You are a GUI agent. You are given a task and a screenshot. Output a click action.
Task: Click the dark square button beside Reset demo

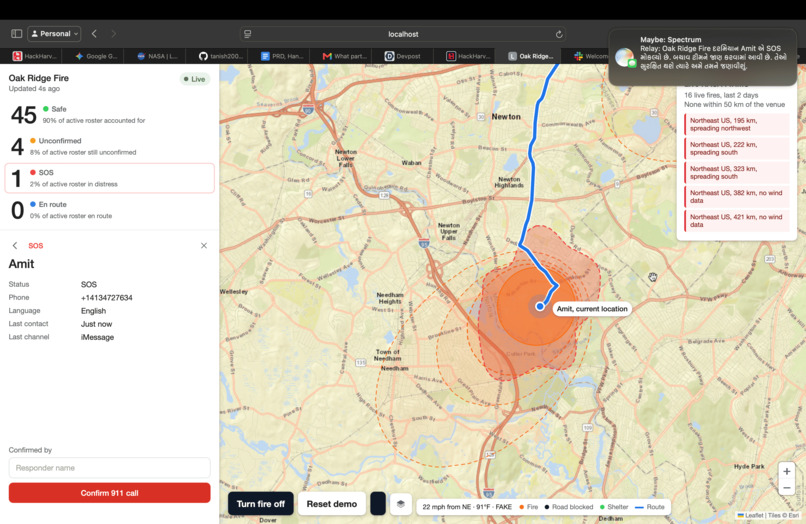(x=378, y=504)
